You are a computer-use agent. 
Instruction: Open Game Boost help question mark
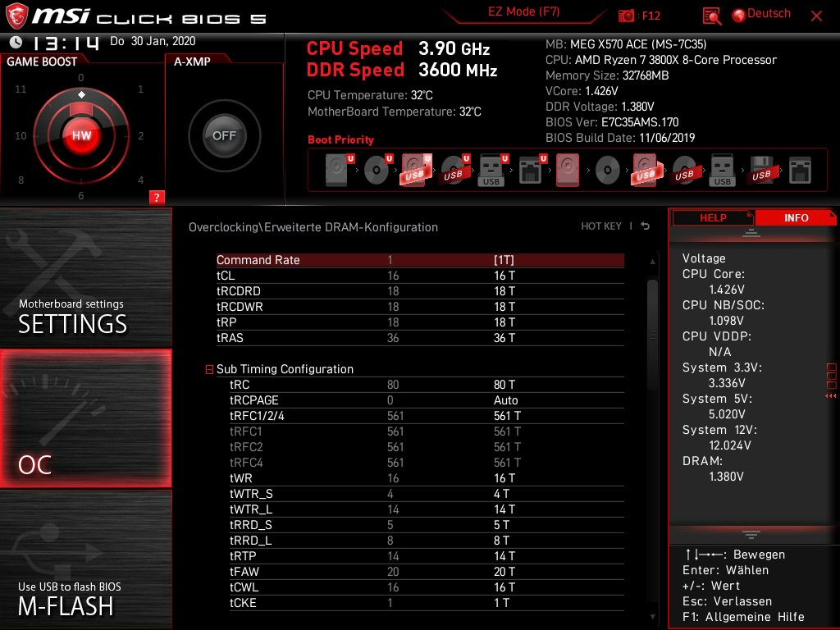click(157, 197)
